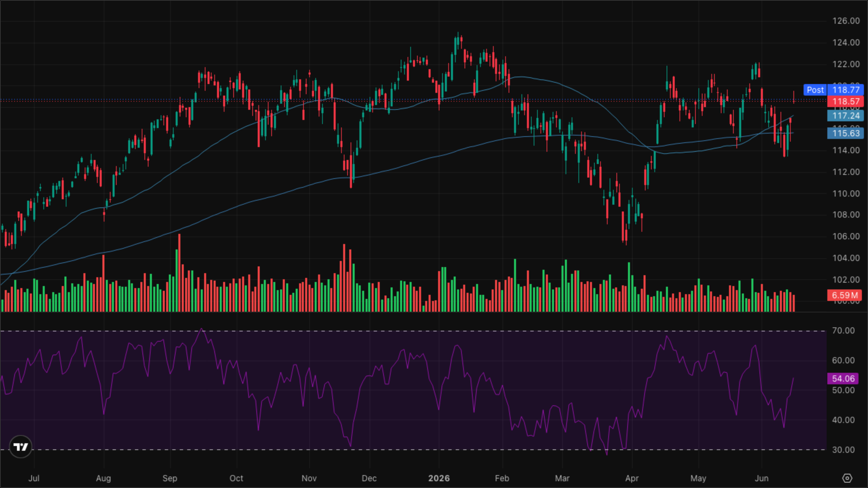Screen dimensions: 868x488
Task: Click the Aug time axis label
Action: point(103,478)
